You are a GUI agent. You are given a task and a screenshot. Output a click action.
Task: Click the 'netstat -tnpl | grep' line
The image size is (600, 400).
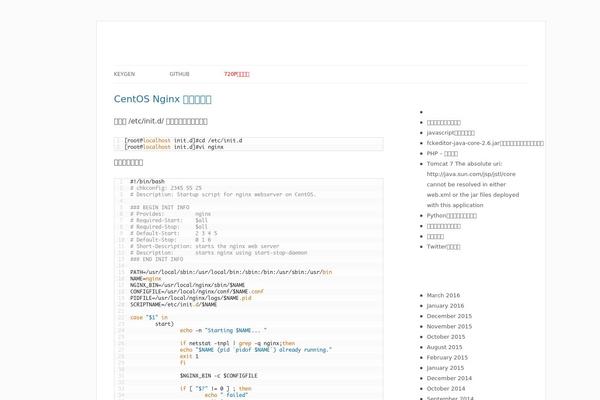click(x=237, y=343)
